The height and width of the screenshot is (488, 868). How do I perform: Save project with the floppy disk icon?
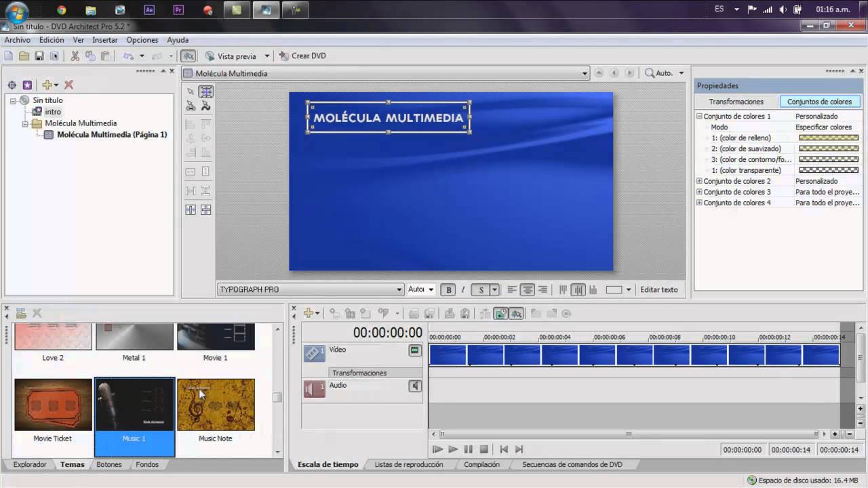(x=39, y=56)
